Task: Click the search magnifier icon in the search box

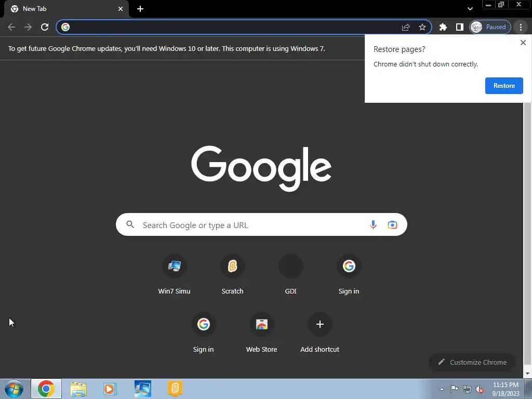Action: point(130,224)
